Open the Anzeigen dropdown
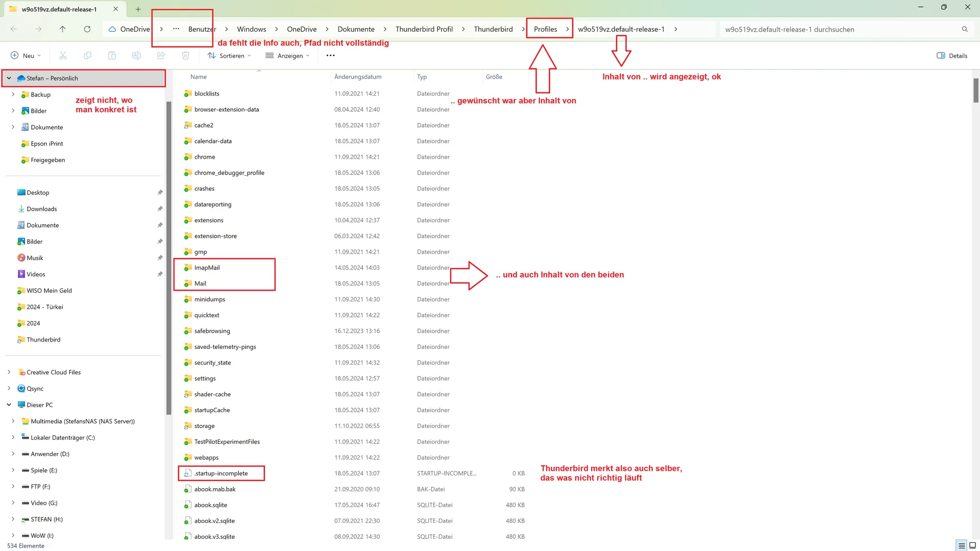The height and width of the screenshot is (551, 980). [287, 56]
